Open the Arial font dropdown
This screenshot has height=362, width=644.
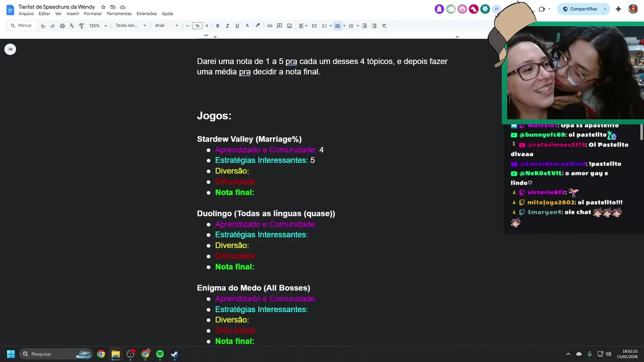tap(167, 26)
